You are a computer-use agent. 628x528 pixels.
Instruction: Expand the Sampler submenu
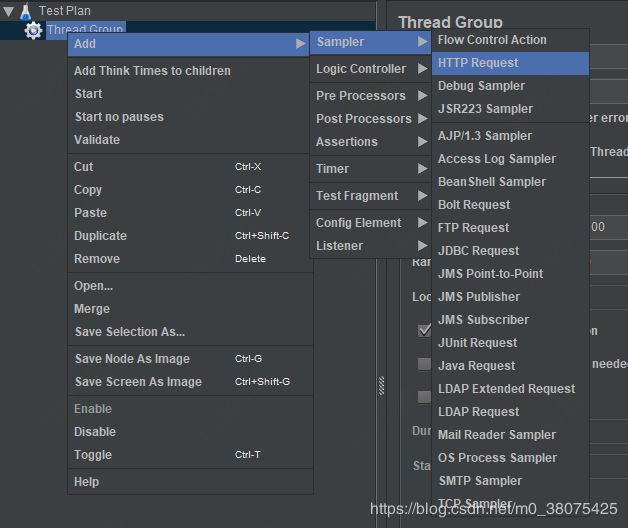[x=370, y=42]
